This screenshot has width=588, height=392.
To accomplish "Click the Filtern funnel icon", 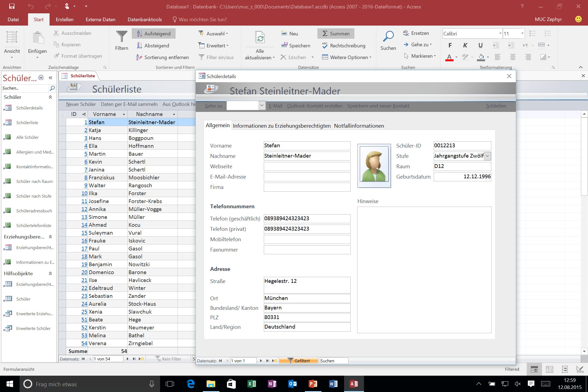I will pyautogui.click(x=121, y=36).
